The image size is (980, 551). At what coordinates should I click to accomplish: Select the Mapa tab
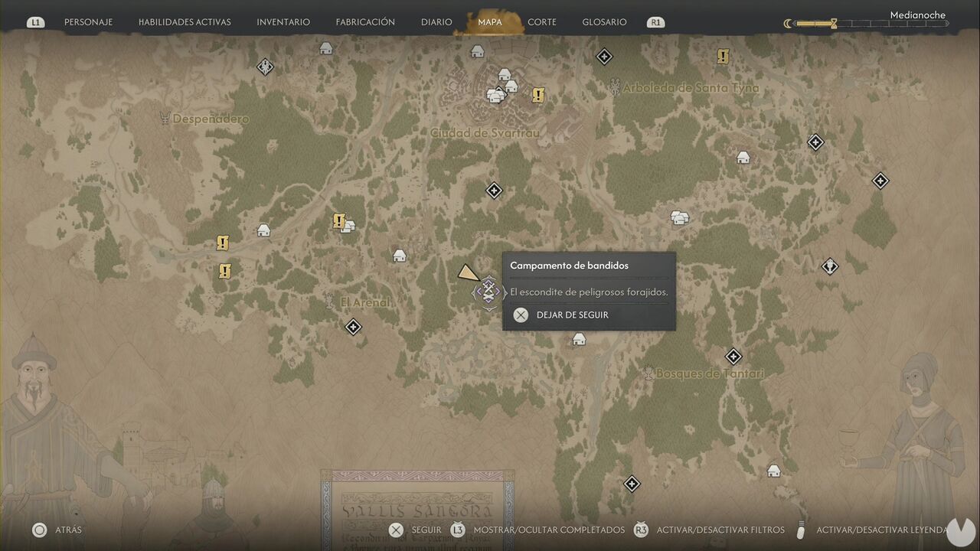point(490,22)
